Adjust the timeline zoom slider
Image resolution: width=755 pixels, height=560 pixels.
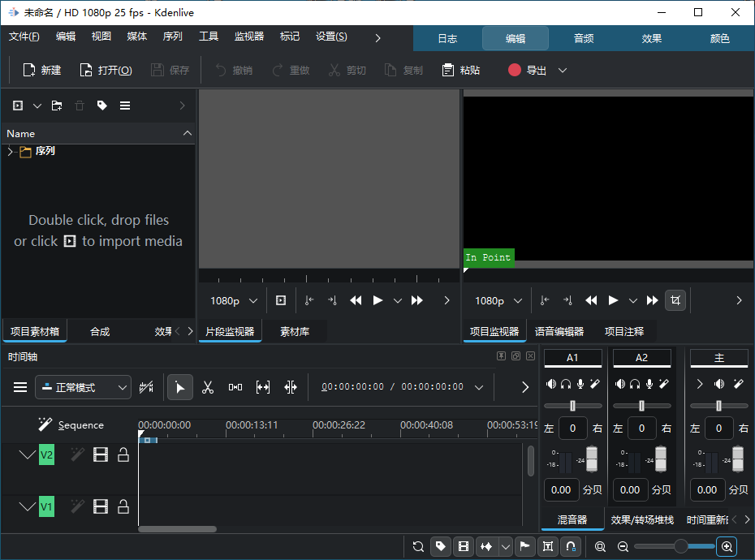(x=675, y=546)
